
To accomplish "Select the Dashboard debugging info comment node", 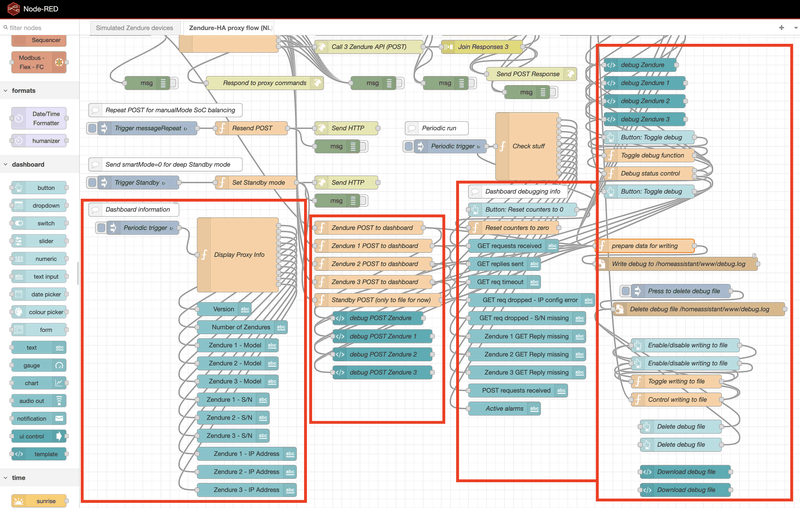I will click(x=518, y=192).
